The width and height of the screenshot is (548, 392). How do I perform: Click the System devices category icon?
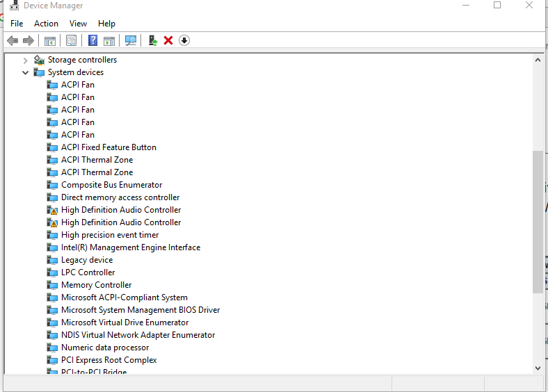[x=39, y=72]
